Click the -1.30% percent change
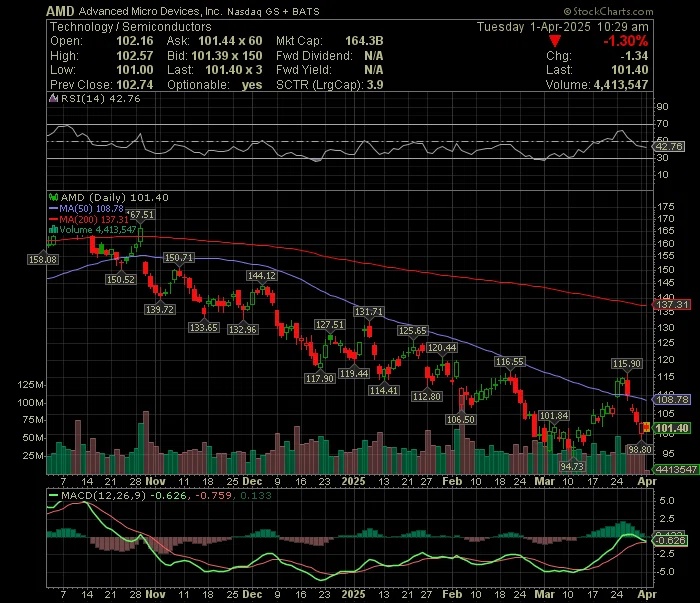 click(625, 41)
